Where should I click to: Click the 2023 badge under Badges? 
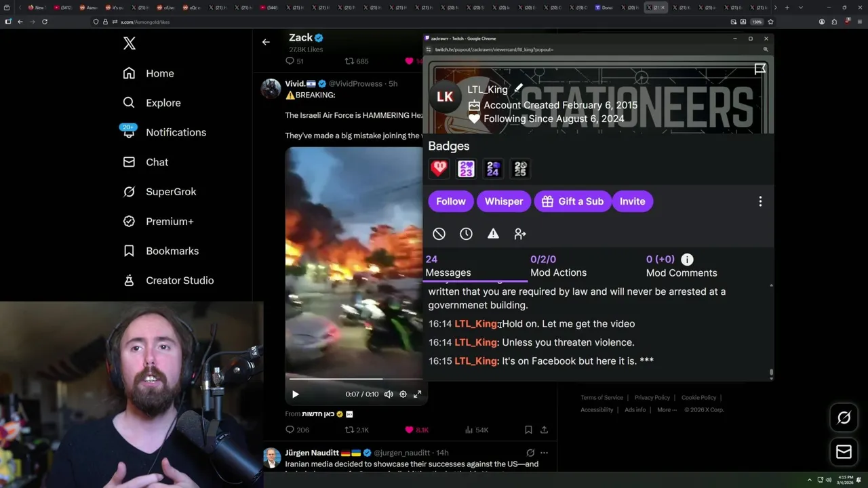[x=466, y=169]
